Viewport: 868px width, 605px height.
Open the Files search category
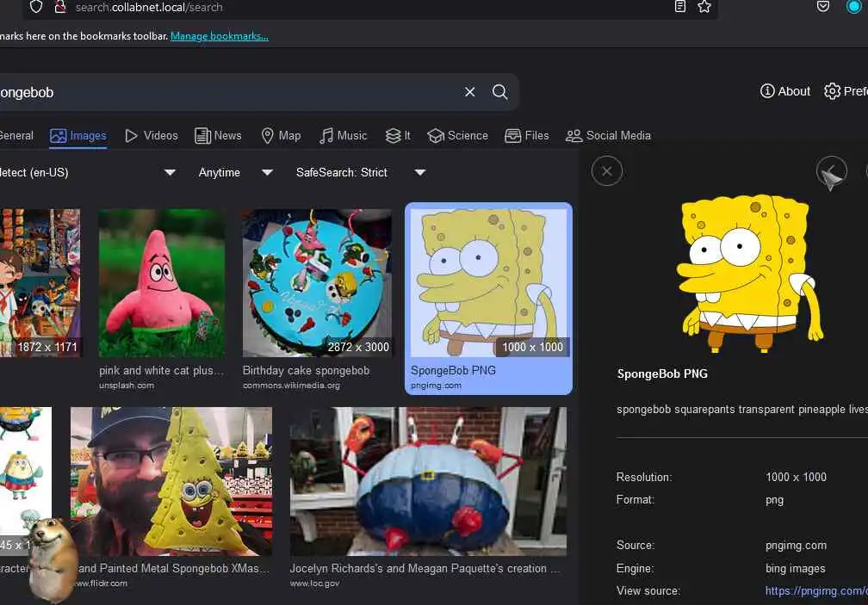click(527, 135)
